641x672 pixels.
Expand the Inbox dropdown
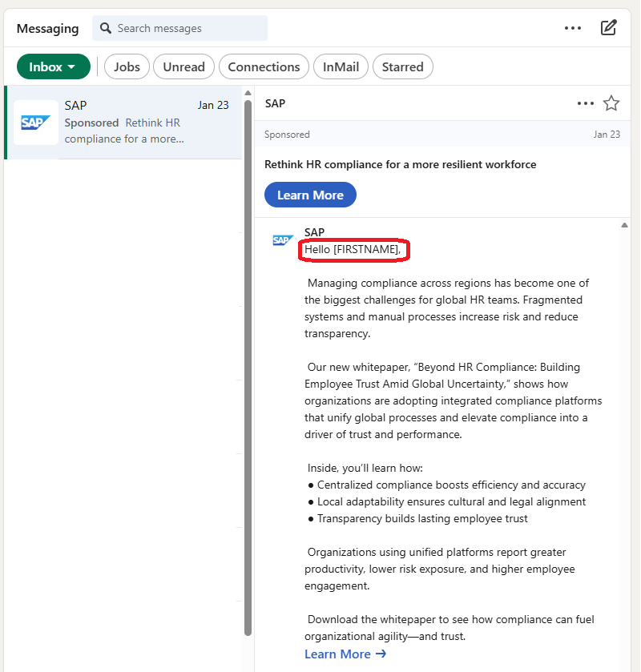tap(53, 67)
